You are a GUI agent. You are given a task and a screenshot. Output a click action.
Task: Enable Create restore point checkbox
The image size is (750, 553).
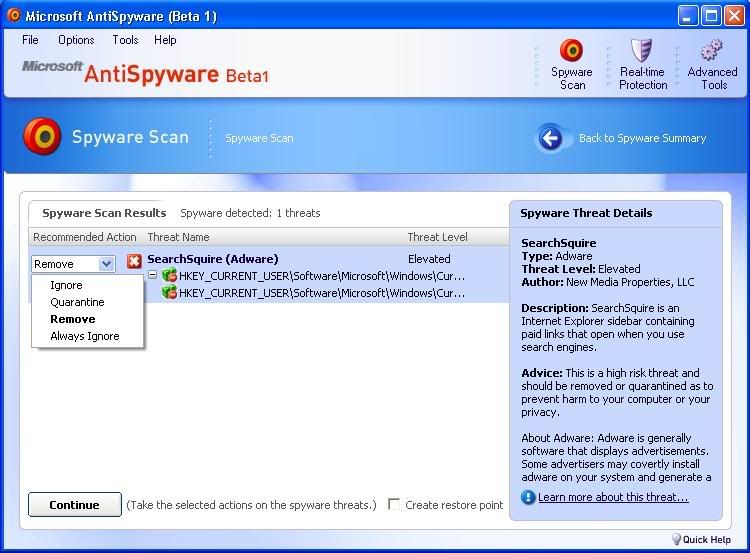click(394, 504)
